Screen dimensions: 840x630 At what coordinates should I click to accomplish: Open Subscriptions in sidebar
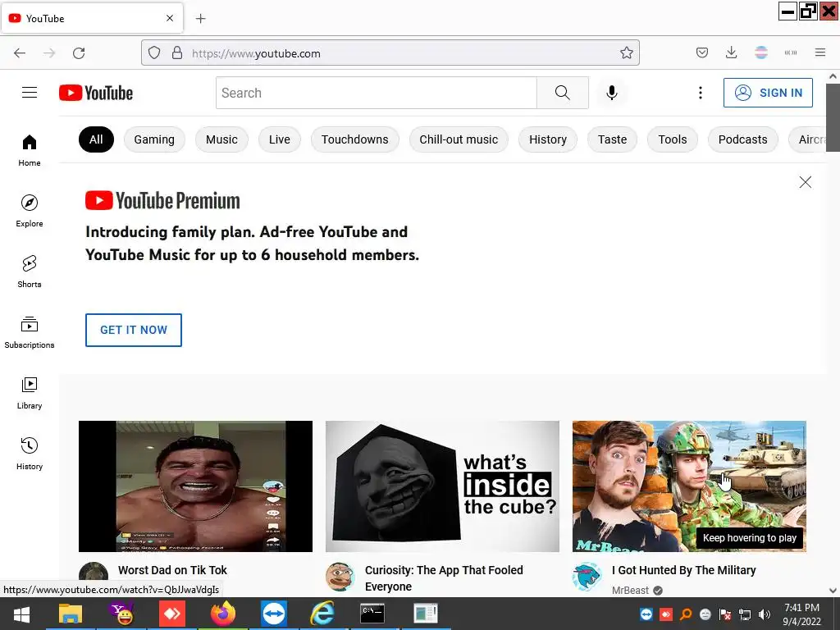[30, 333]
